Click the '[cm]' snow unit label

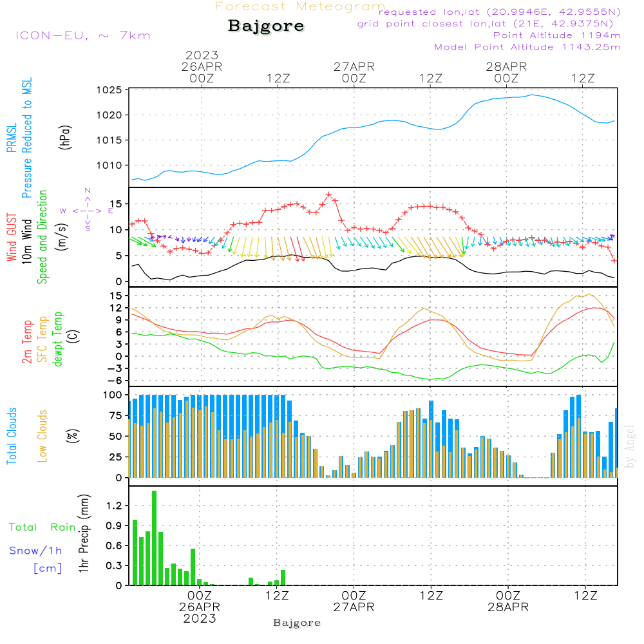click(x=48, y=569)
